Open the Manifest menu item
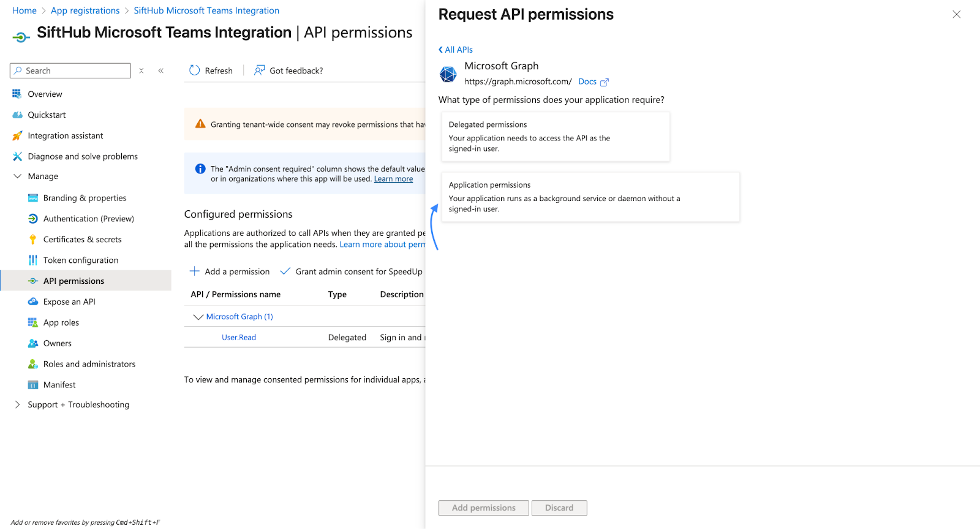 point(59,385)
